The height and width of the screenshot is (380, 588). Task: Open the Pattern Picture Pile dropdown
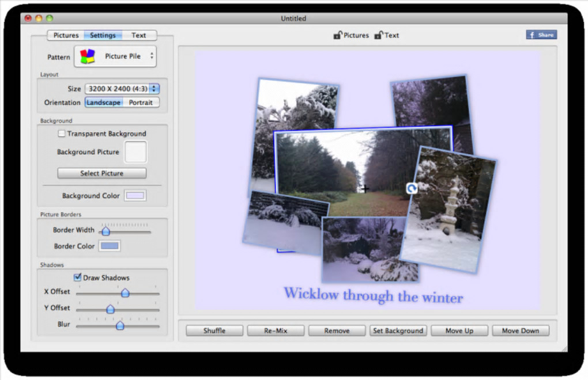coord(115,56)
